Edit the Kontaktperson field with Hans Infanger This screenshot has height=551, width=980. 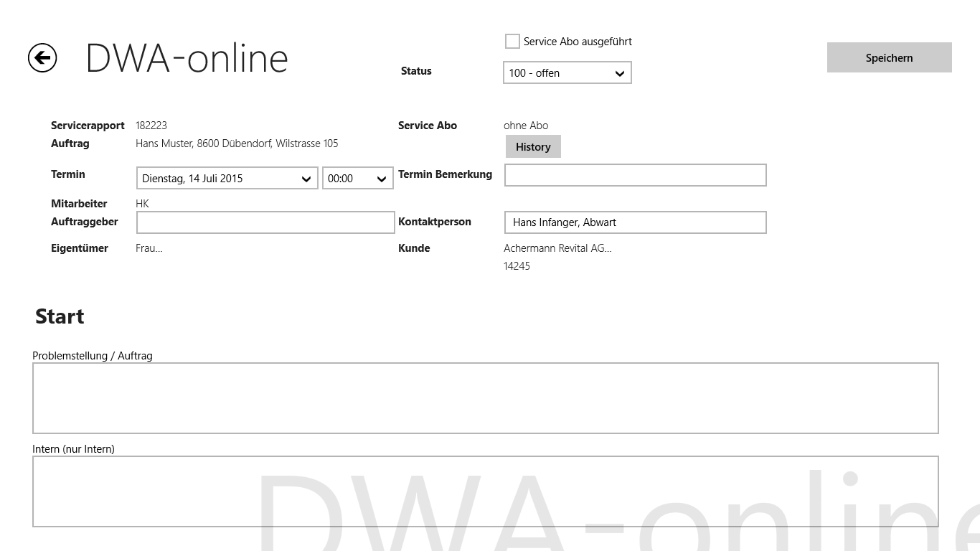point(636,222)
